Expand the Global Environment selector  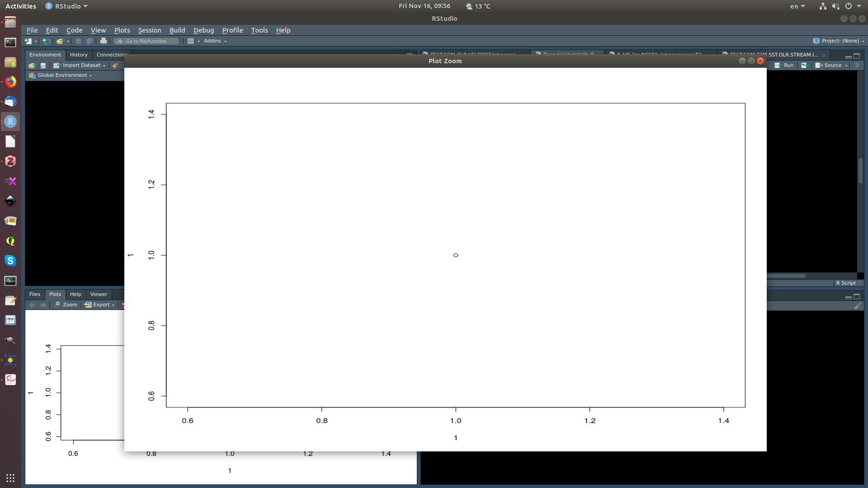(x=63, y=75)
